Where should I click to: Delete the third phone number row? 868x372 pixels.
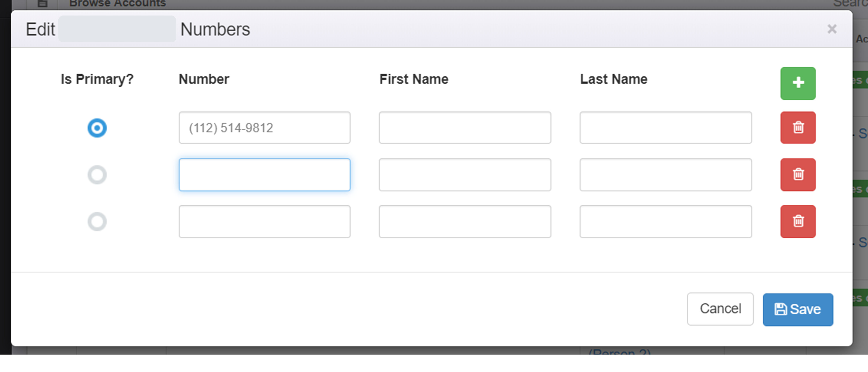click(x=798, y=221)
